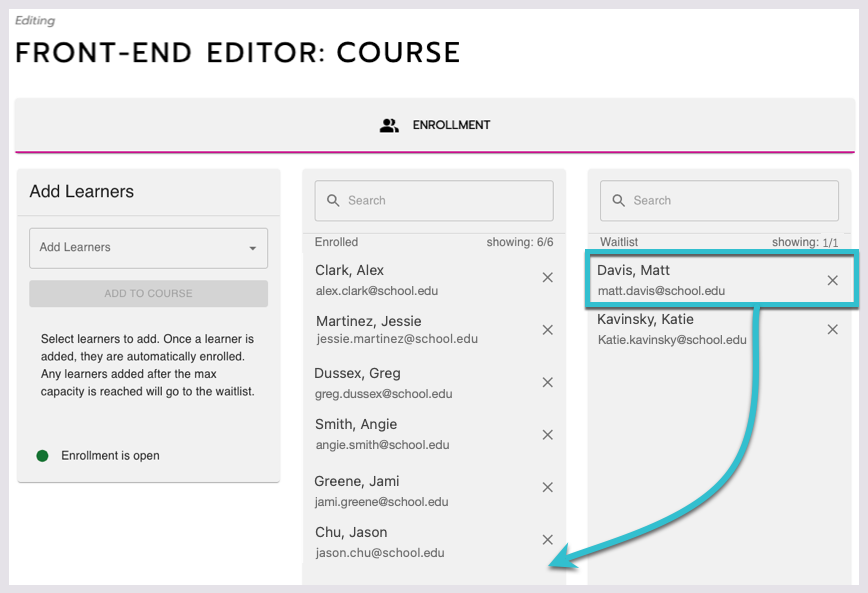Click the green Enrollment is open indicator
The height and width of the screenshot is (593, 868).
pyautogui.click(x=43, y=456)
